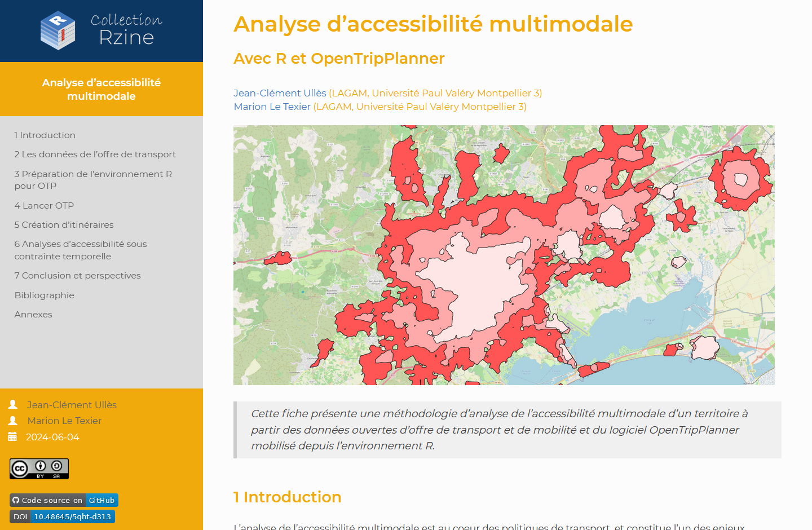Click the calendar icon beside the date
This screenshot has width=812, height=530.
(x=12, y=437)
